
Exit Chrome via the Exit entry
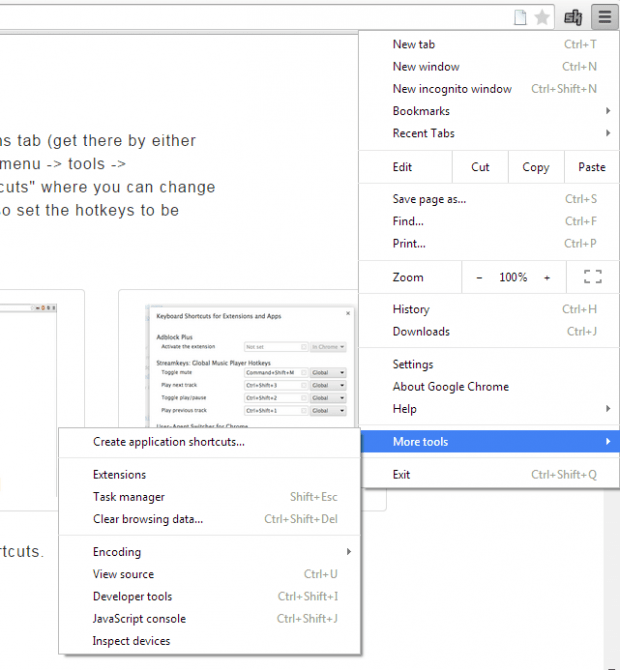pyautogui.click(x=489, y=475)
